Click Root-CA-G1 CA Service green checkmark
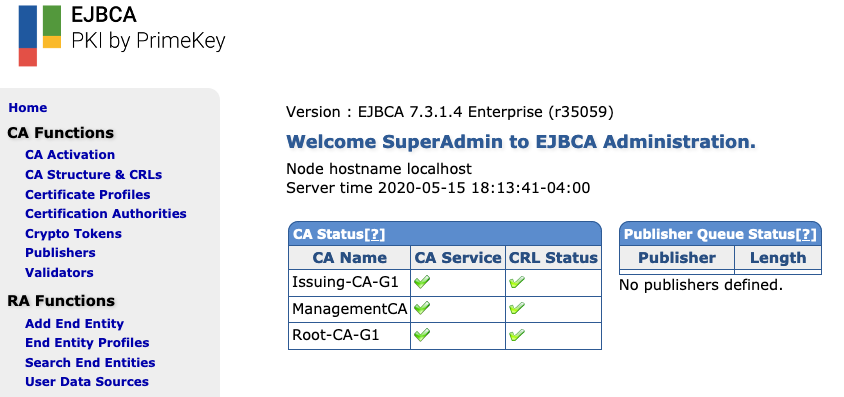The height and width of the screenshot is (397, 844). click(x=422, y=335)
